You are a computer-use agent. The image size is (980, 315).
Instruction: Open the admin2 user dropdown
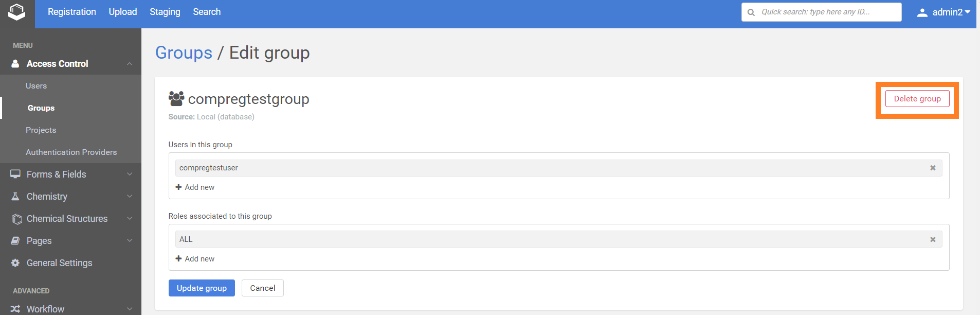(943, 12)
